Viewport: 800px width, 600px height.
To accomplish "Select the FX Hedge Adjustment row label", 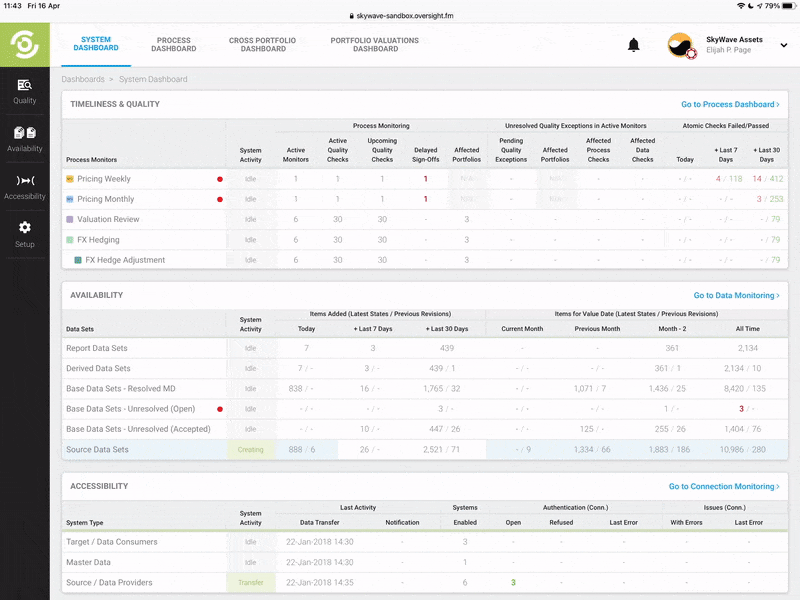I will point(125,260).
